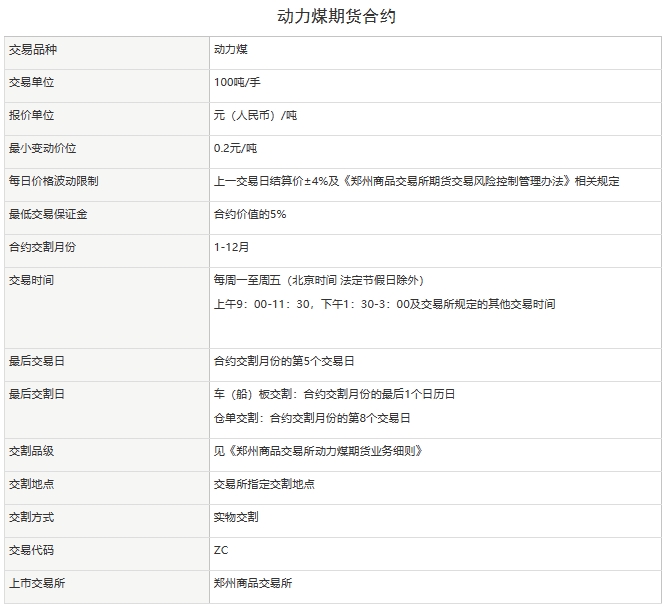
Task: Click the 1-12月 delivery months value
Action: pyautogui.click(x=231, y=247)
